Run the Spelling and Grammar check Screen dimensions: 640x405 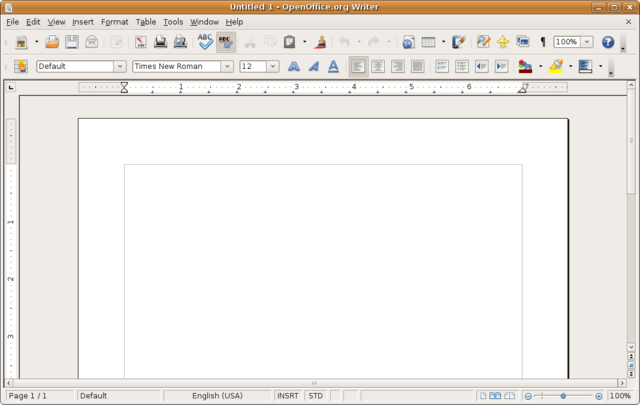point(205,42)
